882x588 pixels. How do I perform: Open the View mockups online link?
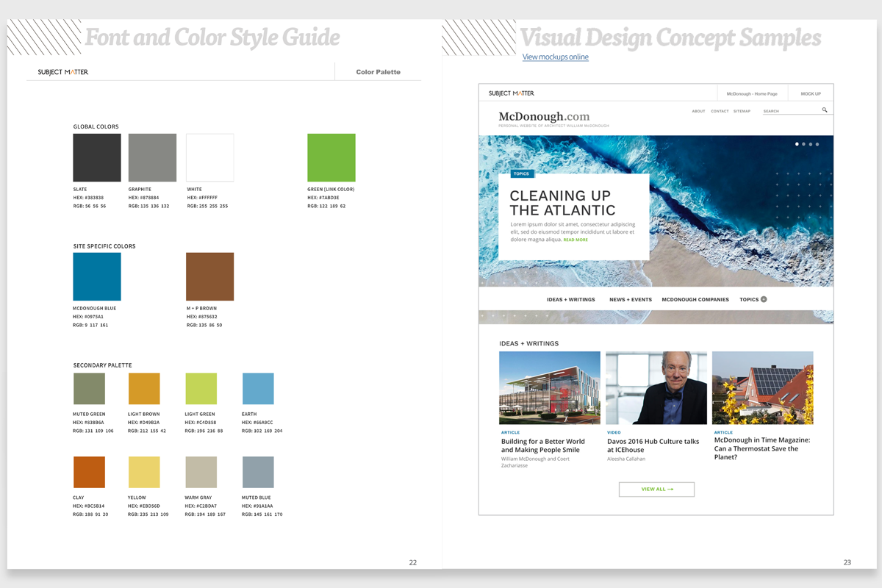[x=555, y=57]
